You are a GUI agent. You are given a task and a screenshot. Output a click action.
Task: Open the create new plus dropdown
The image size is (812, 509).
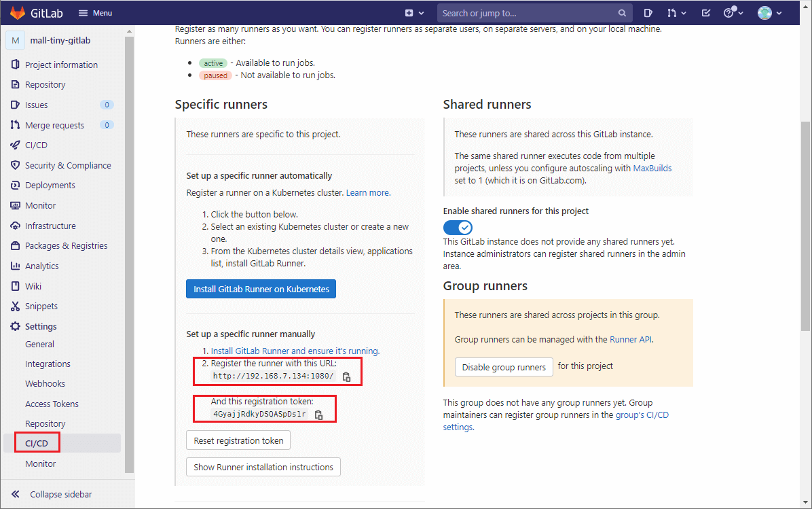click(414, 13)
